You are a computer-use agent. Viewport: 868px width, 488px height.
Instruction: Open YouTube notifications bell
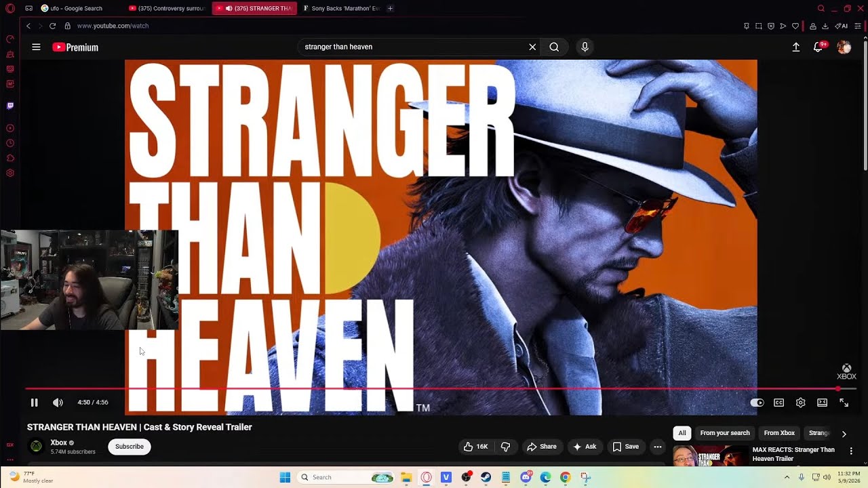(818, 47)
